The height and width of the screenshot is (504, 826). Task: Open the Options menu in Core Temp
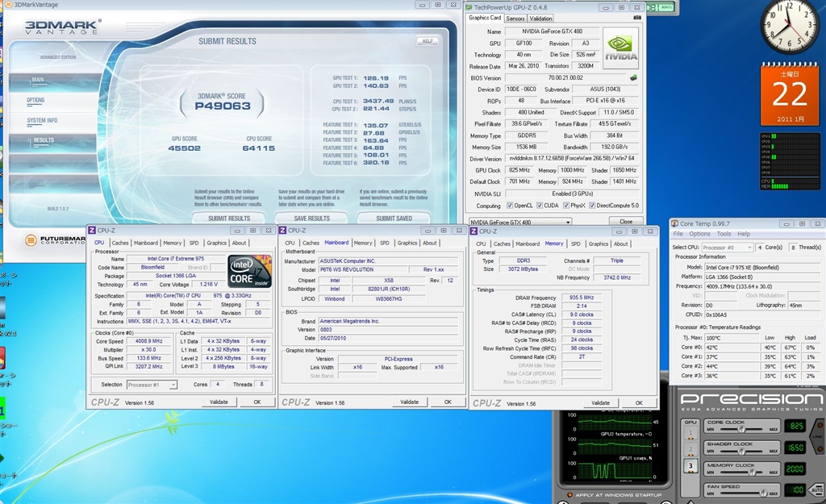point(699,234)
